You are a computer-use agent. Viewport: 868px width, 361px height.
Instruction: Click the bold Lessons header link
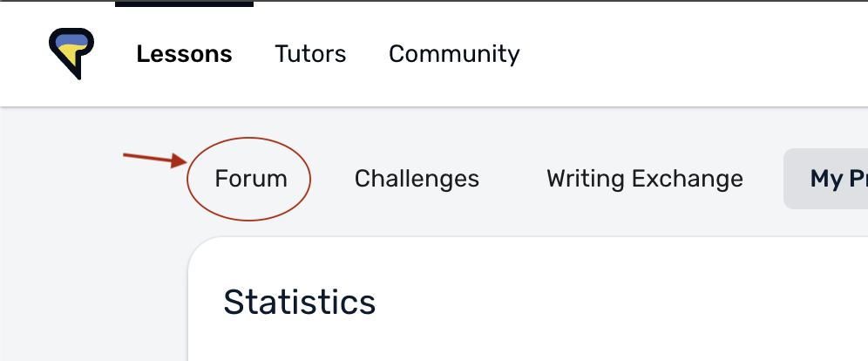tap(185, 54)
